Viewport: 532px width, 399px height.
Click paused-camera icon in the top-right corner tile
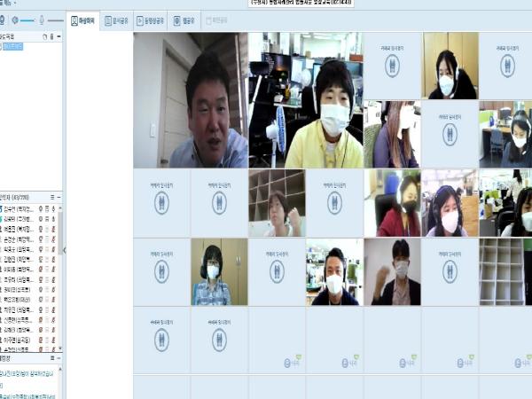pos(507,66)
